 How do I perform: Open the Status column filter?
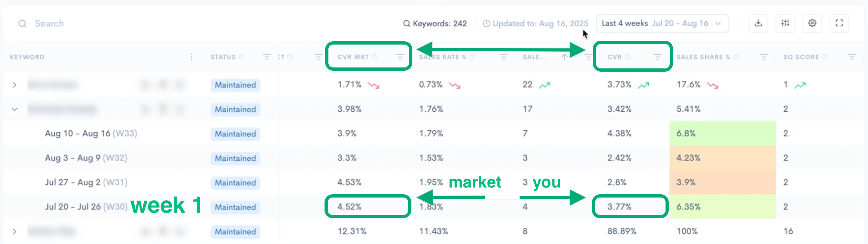(266, 57)
